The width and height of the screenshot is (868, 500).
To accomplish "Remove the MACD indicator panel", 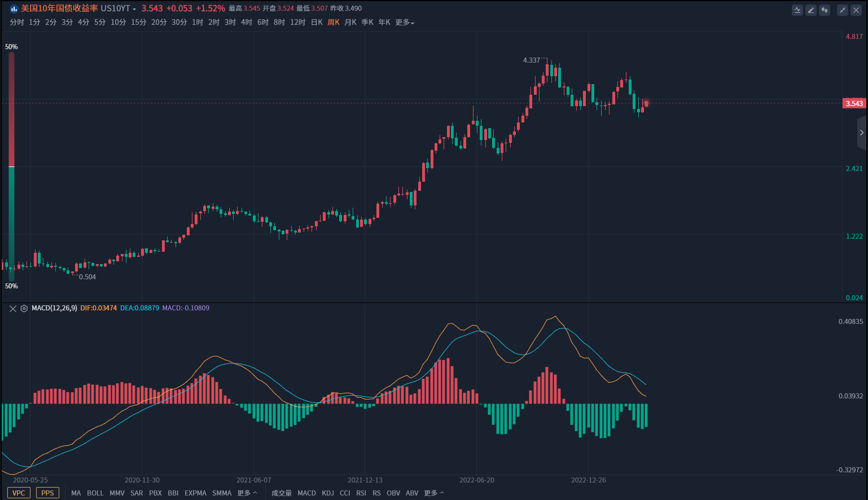I will [x=13, y=309].
